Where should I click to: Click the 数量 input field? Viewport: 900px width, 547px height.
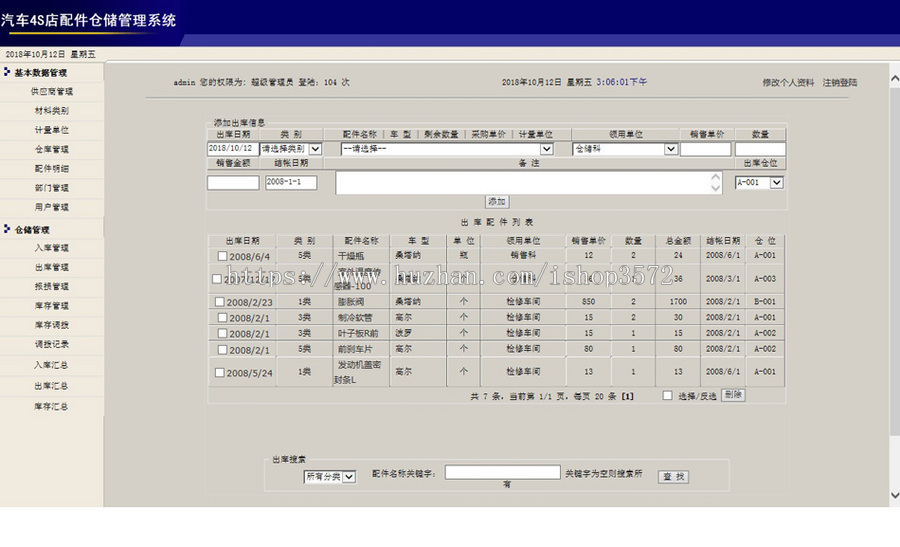point(760,149)
